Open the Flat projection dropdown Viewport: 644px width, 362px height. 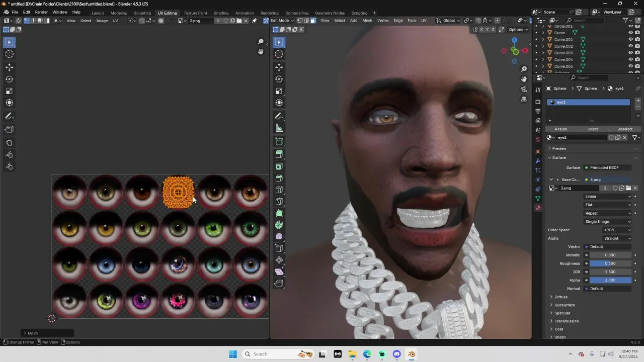(x=608, y=205)
